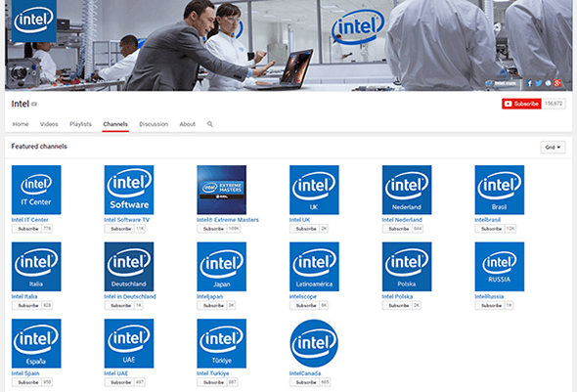
Task: Open the Intel Brasil channel logo
Action: [x=500, y=190]
